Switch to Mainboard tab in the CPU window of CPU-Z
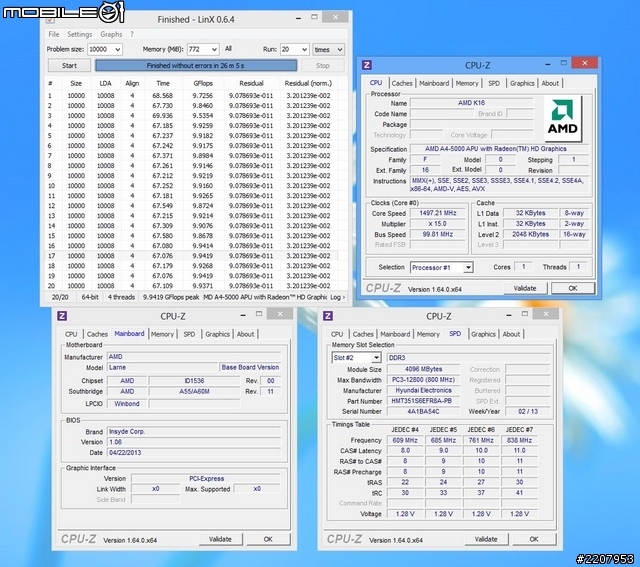The height and width of the screenshot is (567, 640). 434,83
